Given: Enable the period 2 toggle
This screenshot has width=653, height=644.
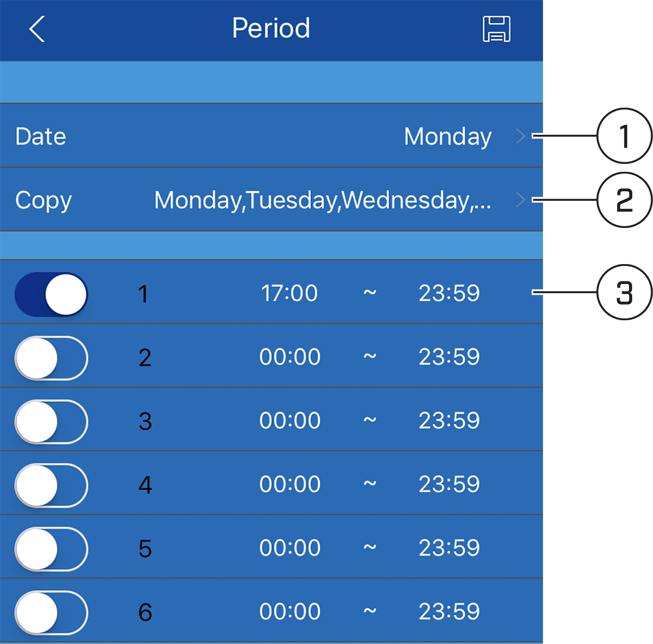Looking at the screenshot, I should [x=51, y=358].
